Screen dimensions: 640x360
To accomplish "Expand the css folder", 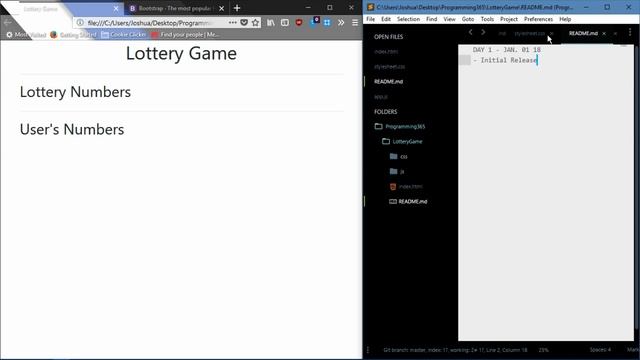I will click(399, 156).
